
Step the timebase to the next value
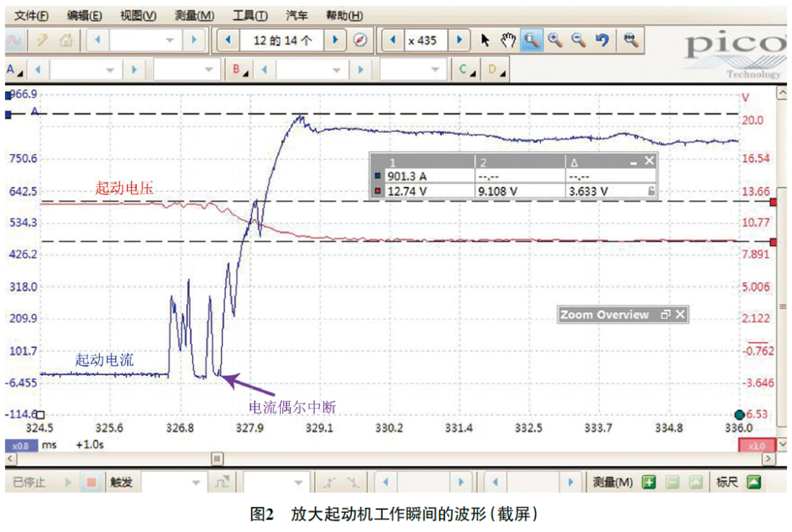click(x=194, y=40)
